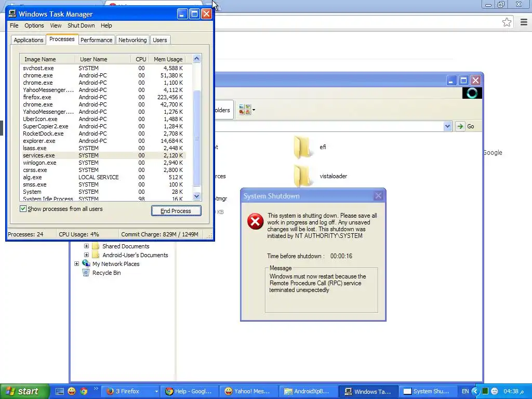The image size is (532, 399).
Task: Switch to Windows Task Manager taskbar button
Action: tap(368, 391)
